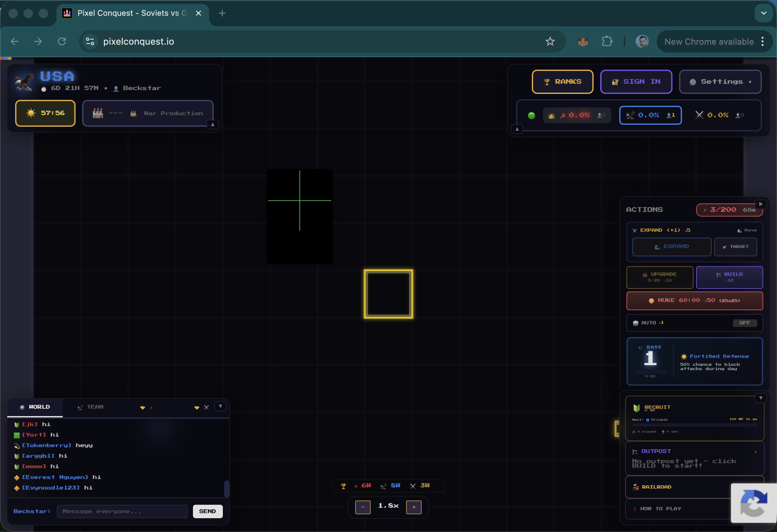Click the [Tokenberry] chat username

(x=46, y=445)
